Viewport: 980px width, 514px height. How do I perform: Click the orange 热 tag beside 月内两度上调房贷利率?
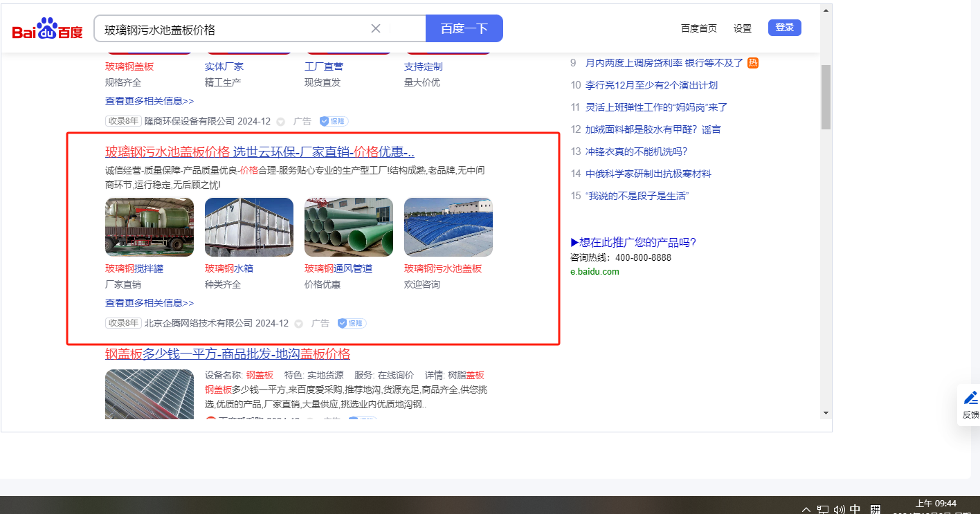(753, 63)
